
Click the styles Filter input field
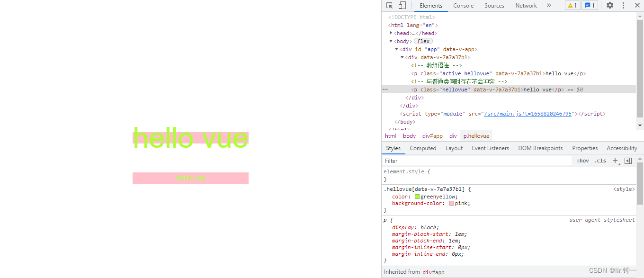coord(476,161)
